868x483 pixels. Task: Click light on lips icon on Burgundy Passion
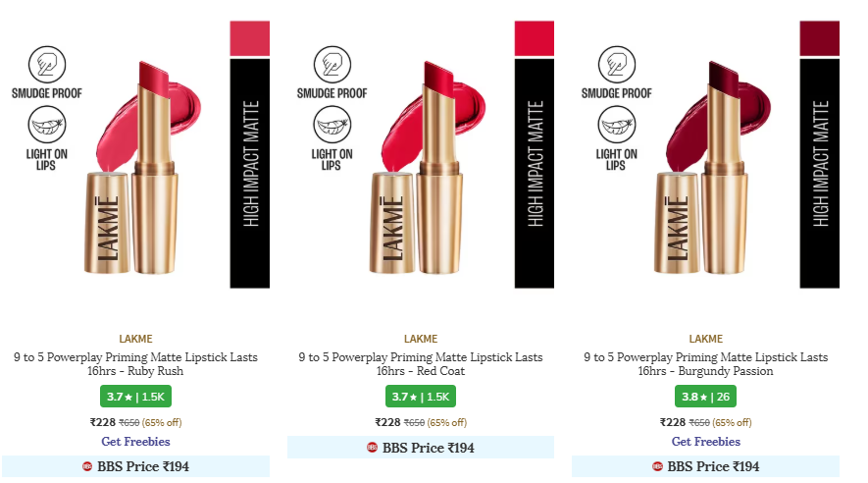click(x=617, y=125)
